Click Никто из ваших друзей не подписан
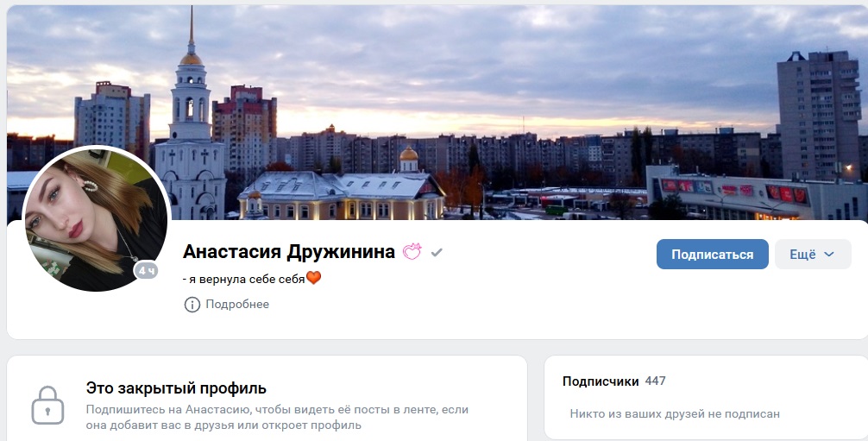The image size is (868, 441). [675, 414]
